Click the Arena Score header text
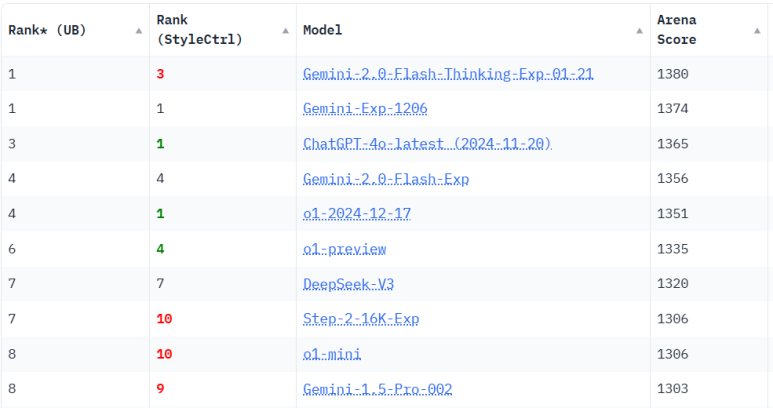773x408 pixels. click(676, 30)
